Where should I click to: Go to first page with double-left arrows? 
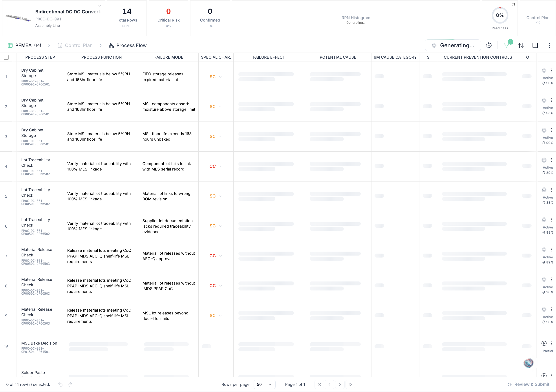[319, 385]
